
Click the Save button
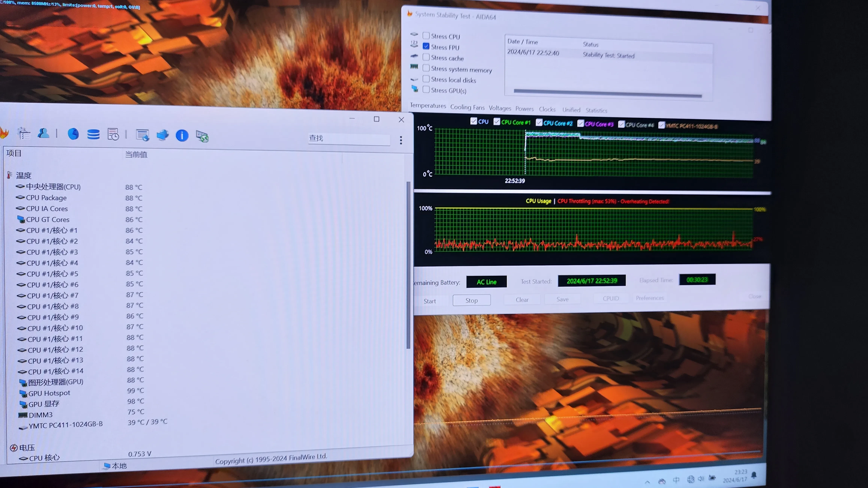pos(562,299)
